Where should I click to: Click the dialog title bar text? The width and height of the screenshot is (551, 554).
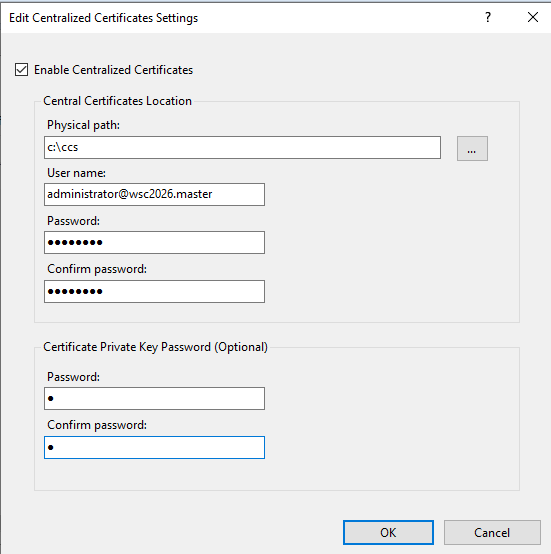(103, 18)
